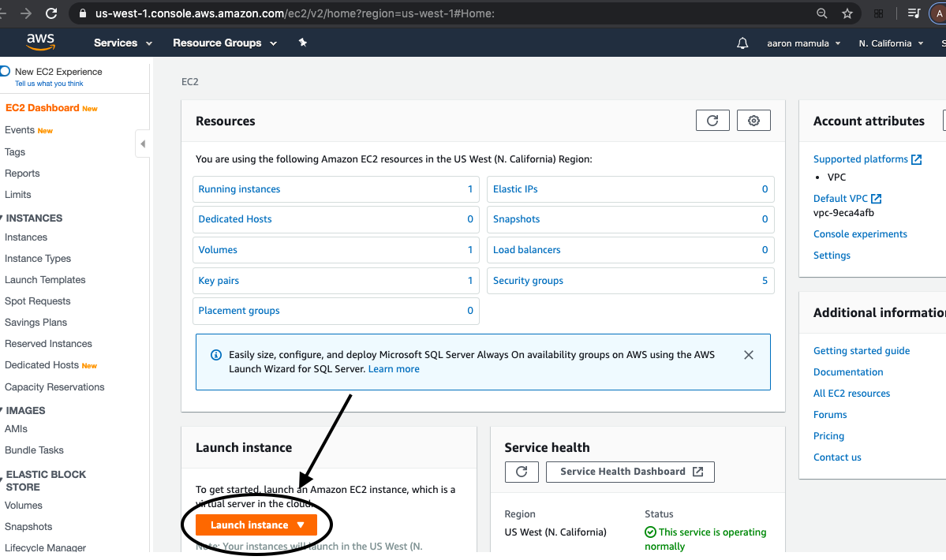
Task: Click the browser media control icon
Action: 914,13
